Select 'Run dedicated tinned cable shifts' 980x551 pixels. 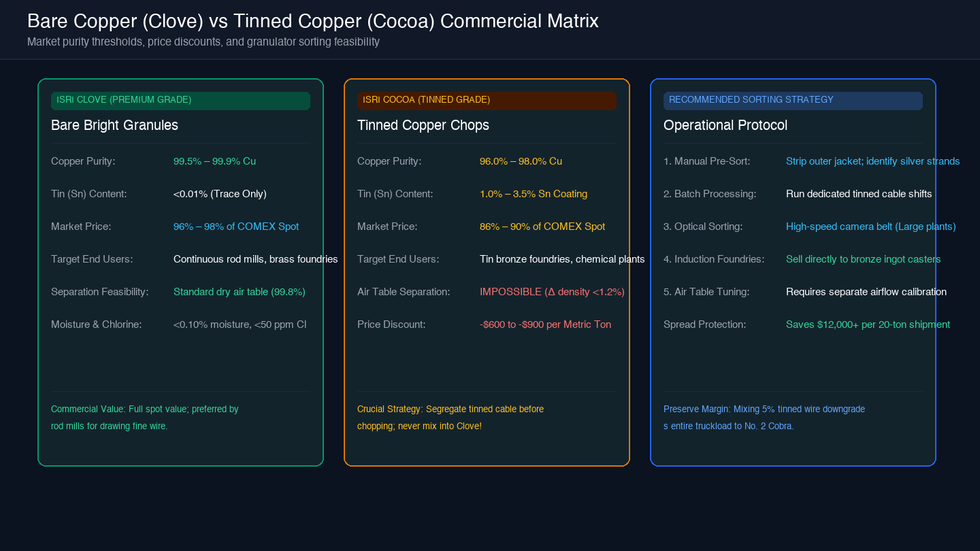(x=859, y=194)
